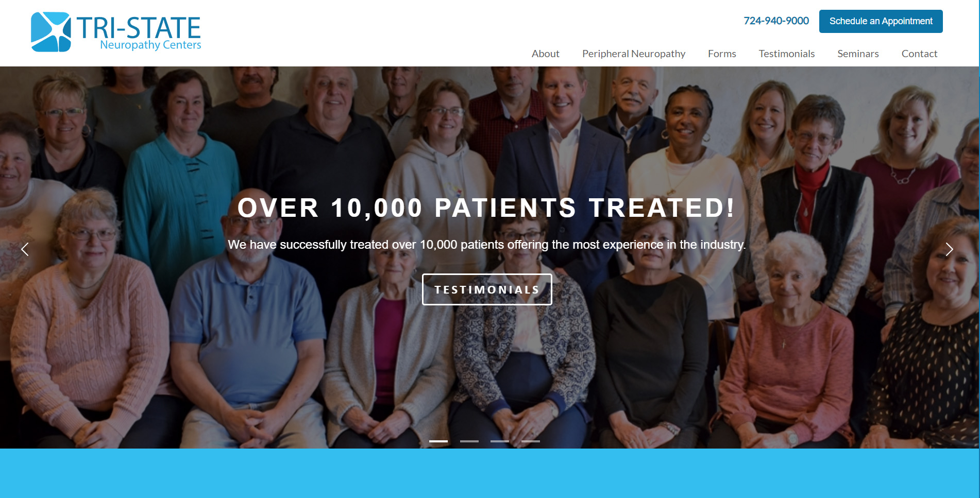Open the About menu

point(545,54)
